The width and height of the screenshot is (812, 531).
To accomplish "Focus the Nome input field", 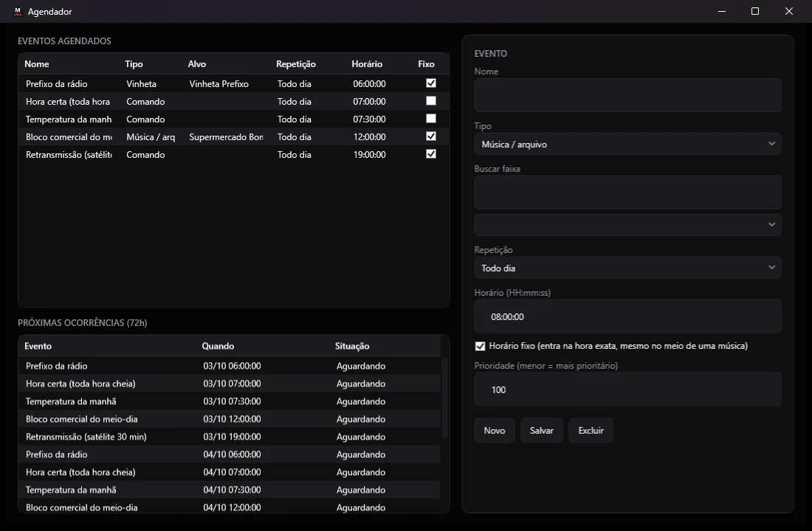I will point(627,95).
